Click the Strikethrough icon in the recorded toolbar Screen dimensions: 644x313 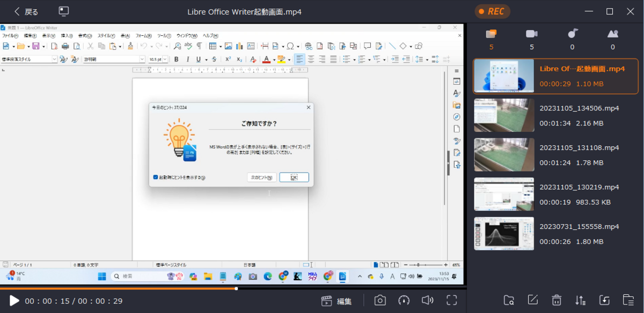pyautogui.click(x=214, y=59)
